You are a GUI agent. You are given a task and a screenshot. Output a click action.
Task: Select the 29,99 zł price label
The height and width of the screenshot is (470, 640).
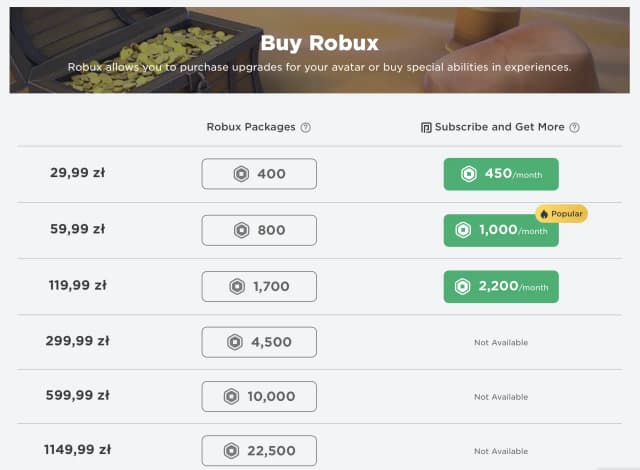[x=77, y=173]
